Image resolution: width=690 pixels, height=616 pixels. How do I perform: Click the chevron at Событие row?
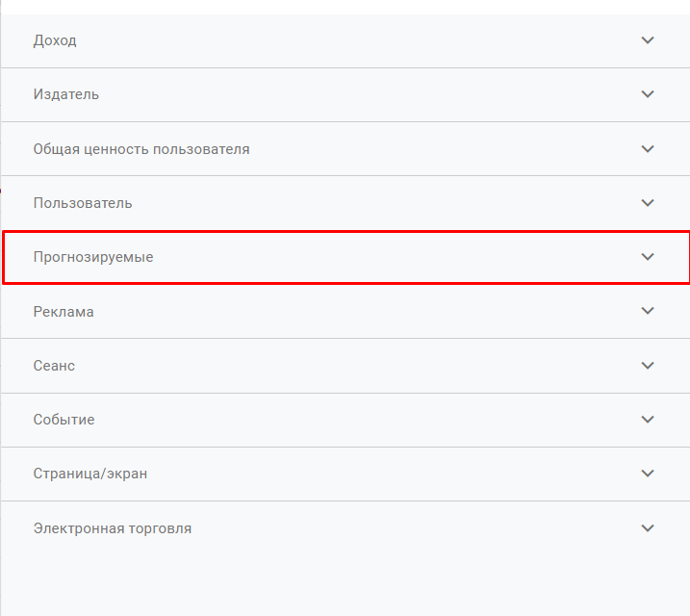[x=648, y=420]
